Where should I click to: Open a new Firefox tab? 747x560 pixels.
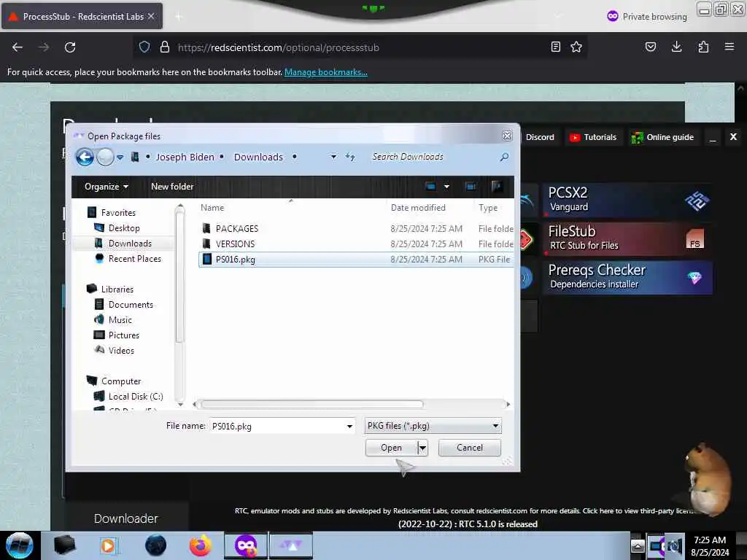pos(179,17)
